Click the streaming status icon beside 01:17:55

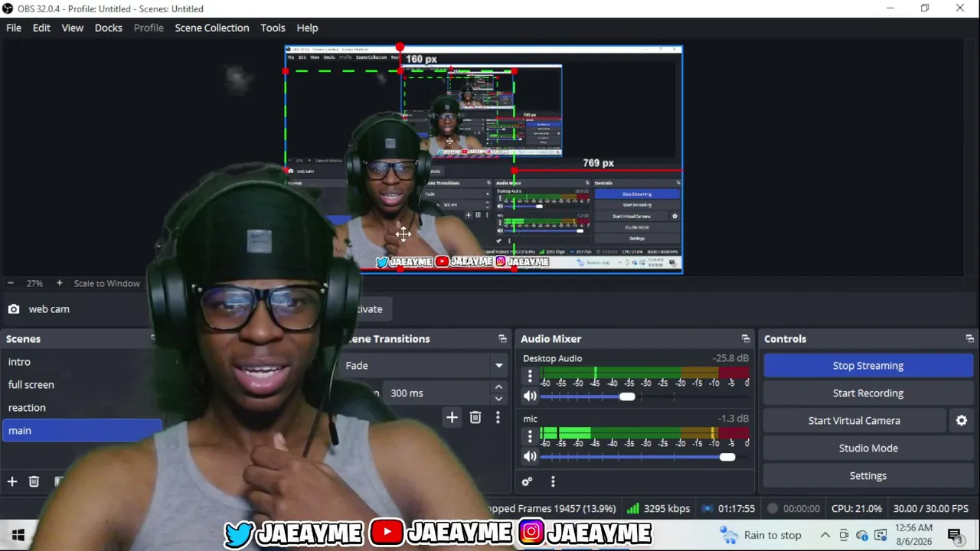click(707, 508)
